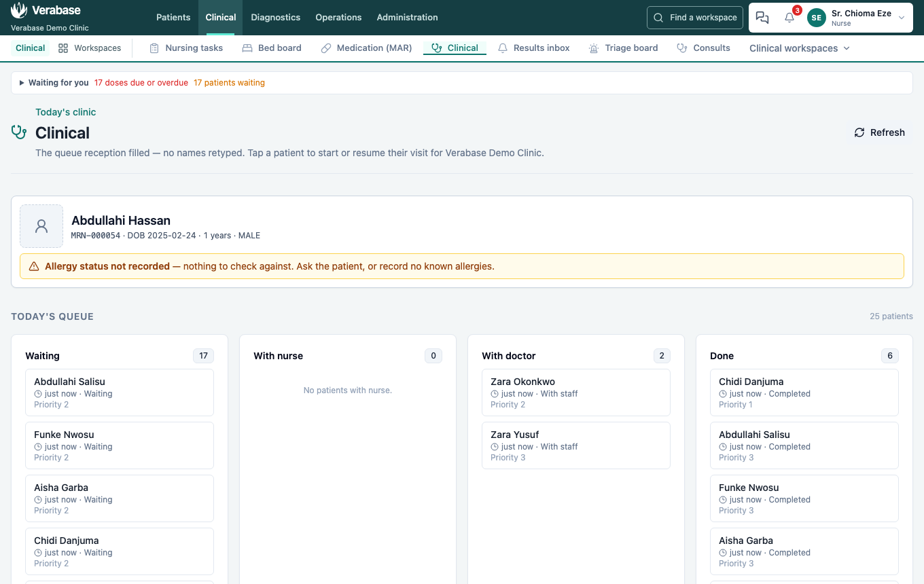Click the Triage board siren icon
The width and height of the screenshot is (924, 584).
click(594, 48)
